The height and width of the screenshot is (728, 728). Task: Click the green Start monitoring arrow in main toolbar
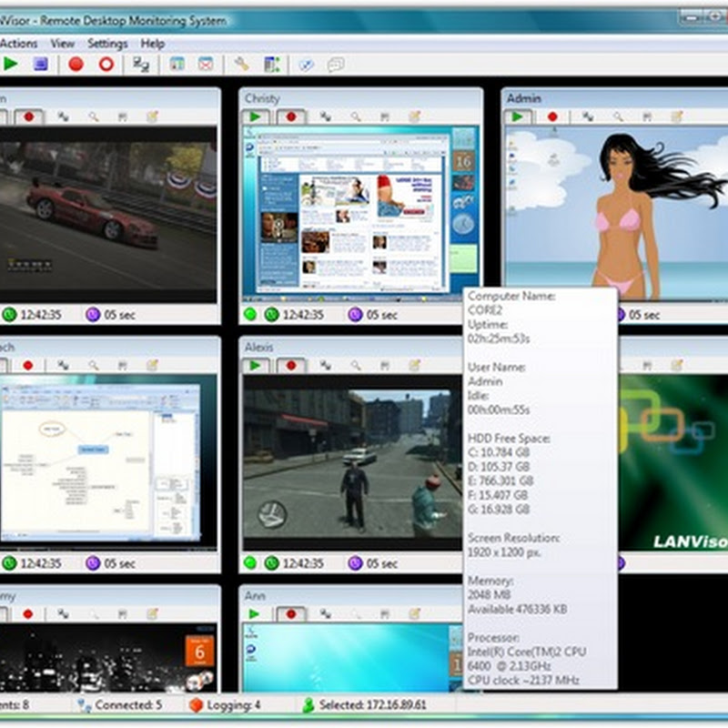(11, 64)
